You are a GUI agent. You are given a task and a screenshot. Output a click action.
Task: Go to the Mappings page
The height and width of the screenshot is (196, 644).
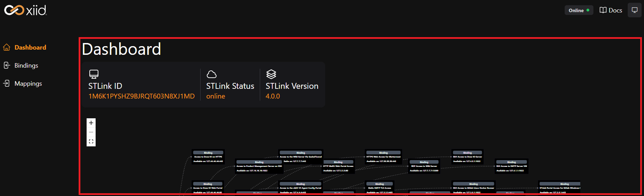28,84
